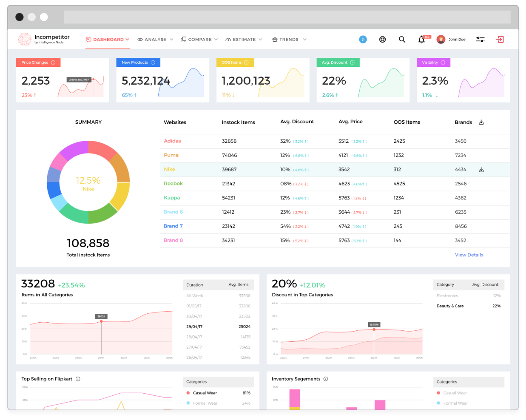Screen dimensions: 526x420
Task: Click the blue play button icon
Action: (363, 39)
